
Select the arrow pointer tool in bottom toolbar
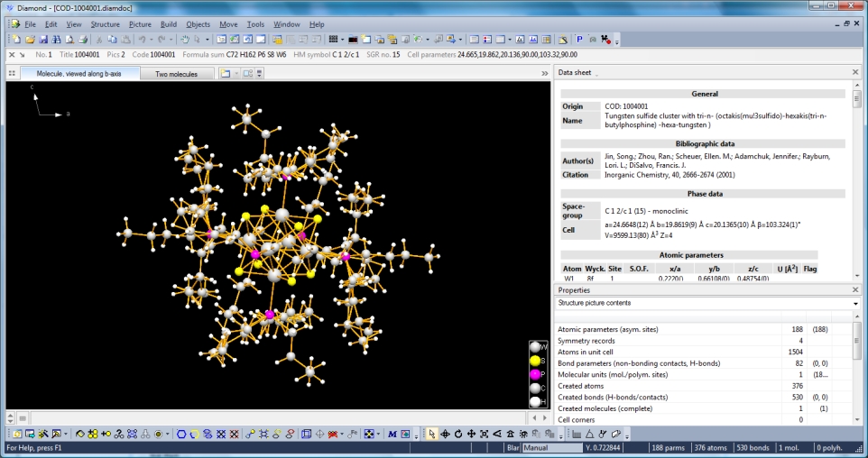tap(432, 434)
